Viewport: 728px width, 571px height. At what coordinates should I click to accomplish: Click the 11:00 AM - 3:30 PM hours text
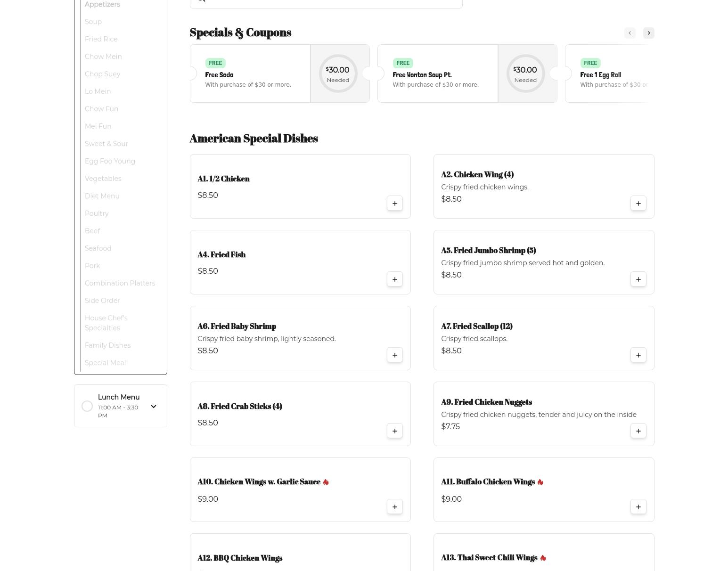(118, 411)
